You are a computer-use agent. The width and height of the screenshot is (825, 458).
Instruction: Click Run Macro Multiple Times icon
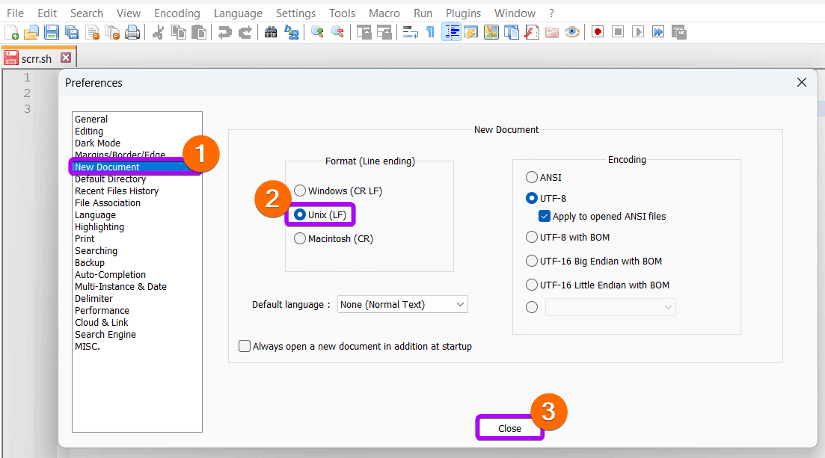(658, 33)
